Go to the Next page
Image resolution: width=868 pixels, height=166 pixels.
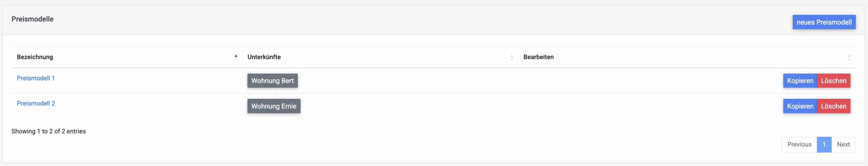843,145
